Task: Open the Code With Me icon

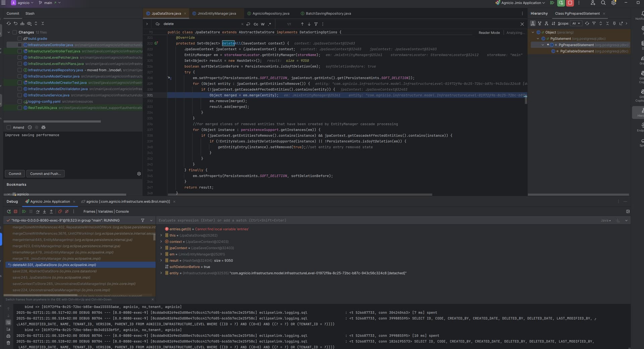Action: tap(593, 3)
